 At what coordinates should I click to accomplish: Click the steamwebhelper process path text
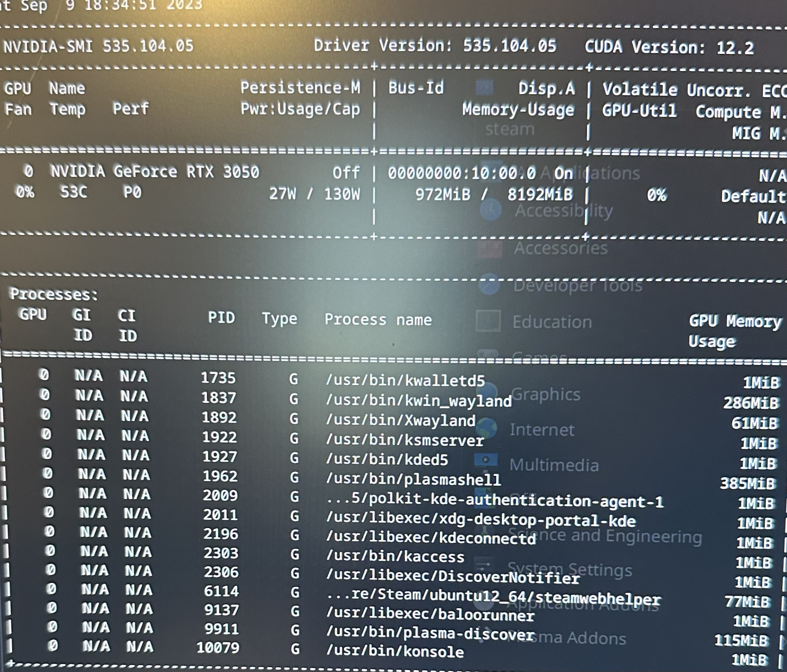[494, 596]
